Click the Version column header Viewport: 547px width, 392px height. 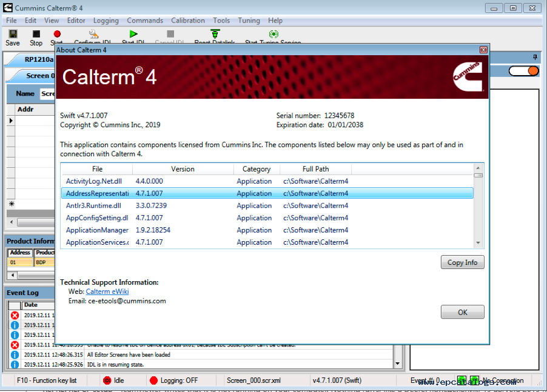pyautogui.click(x=183, y=169)
